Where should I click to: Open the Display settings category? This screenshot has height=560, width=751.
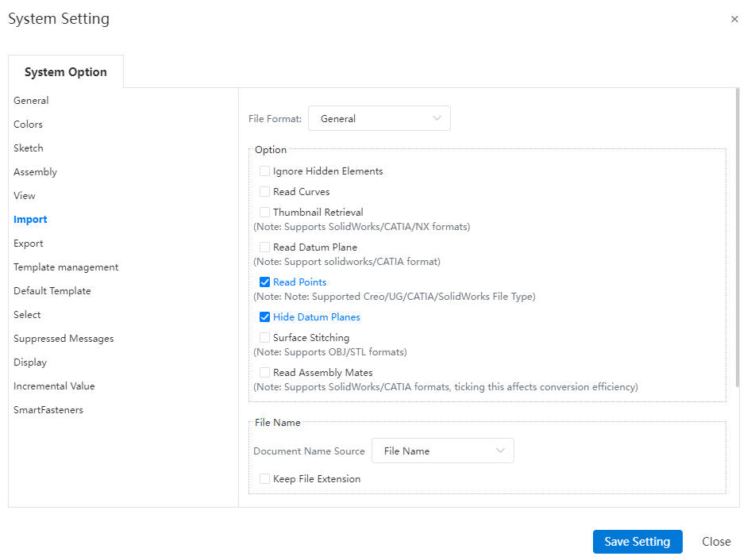(x=29, y=362)
